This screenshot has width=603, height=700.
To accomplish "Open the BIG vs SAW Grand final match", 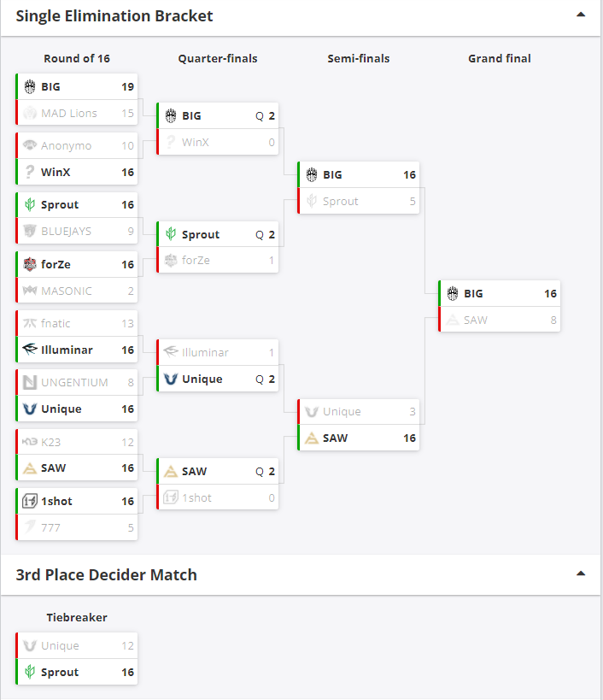I will (500, 306).
